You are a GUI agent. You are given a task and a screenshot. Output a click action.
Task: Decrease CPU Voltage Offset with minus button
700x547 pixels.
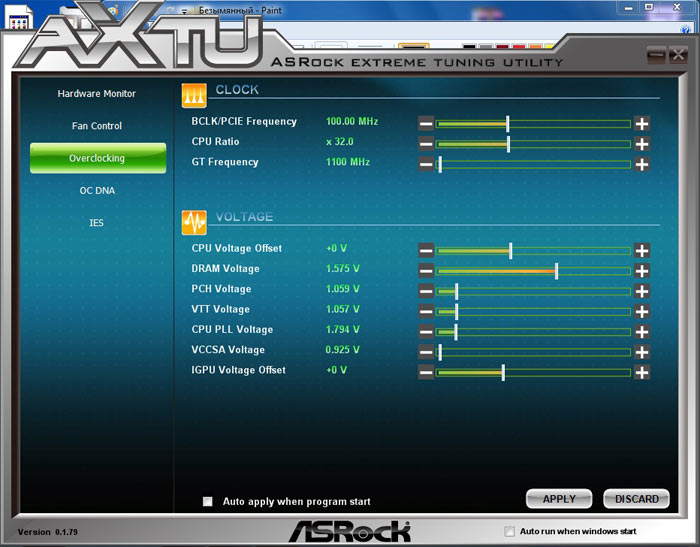[x=426, y=250]
